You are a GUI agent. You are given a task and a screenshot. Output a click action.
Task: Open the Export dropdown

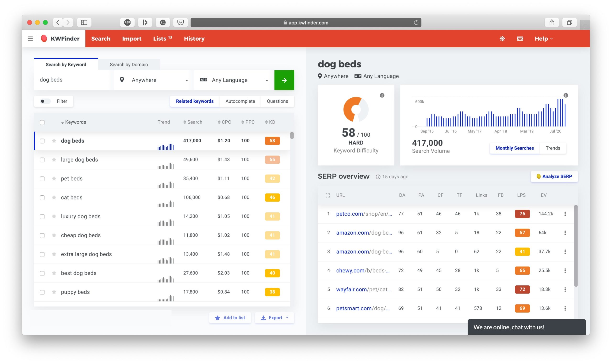(x=274, y=318)
